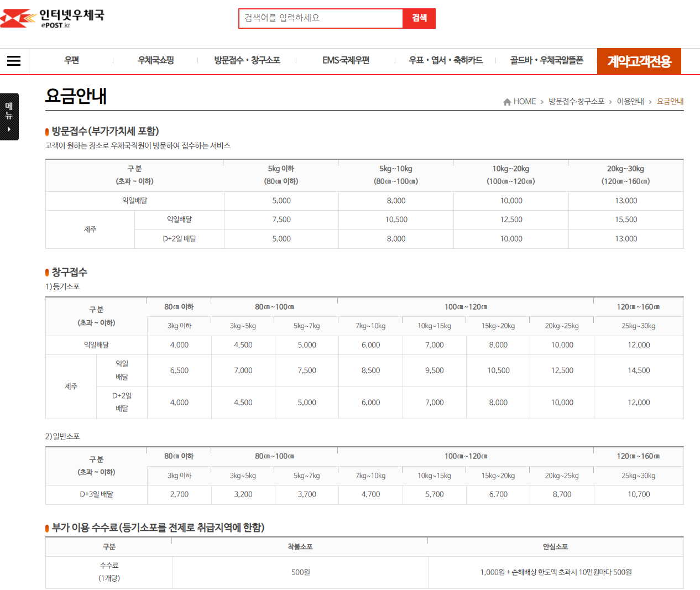Click the orange bullet beside 창구접수 heading
The image size is (700, 590).
point(46,272)
